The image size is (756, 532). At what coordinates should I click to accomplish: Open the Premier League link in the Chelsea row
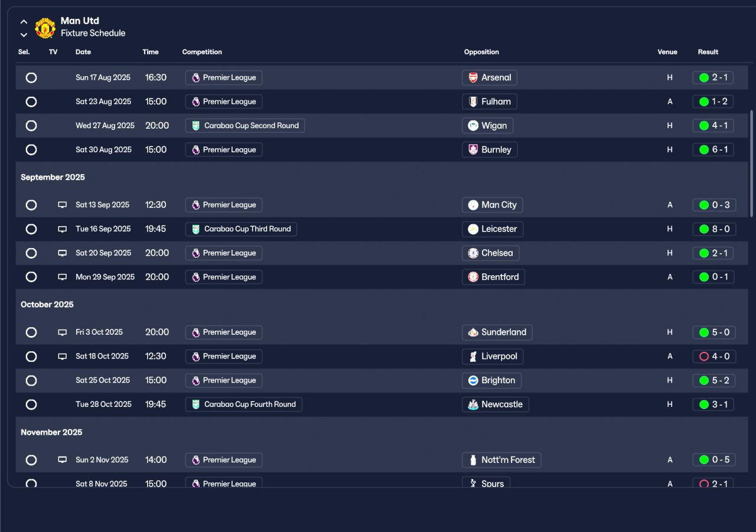224,253
